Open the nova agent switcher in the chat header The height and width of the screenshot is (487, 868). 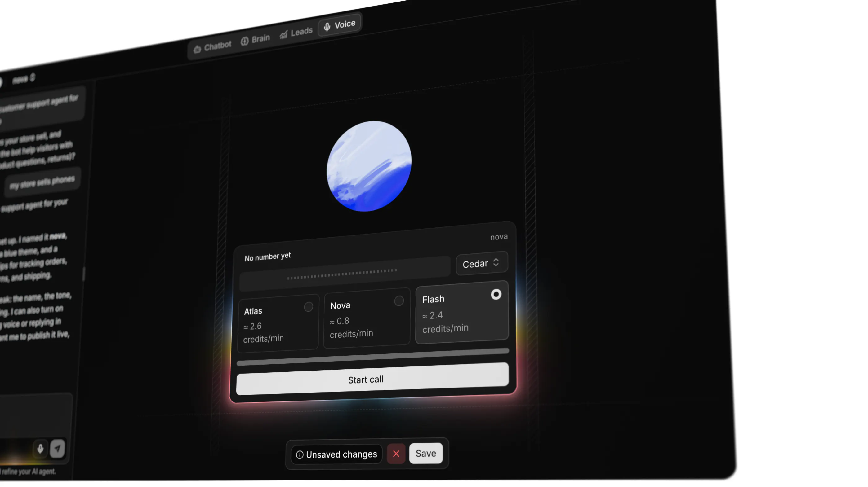(x=24, y=79)
